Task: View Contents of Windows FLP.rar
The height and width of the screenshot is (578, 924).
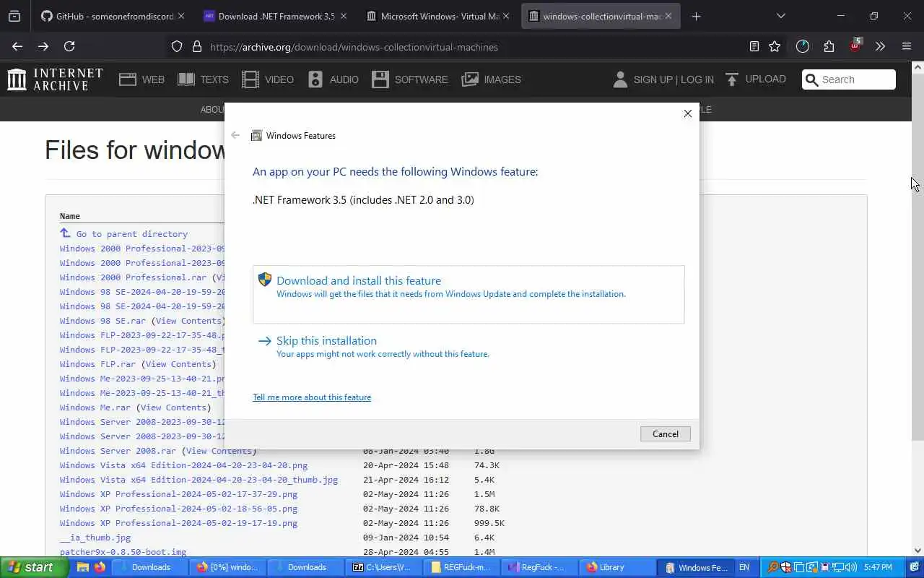Action: pos(178,364)
